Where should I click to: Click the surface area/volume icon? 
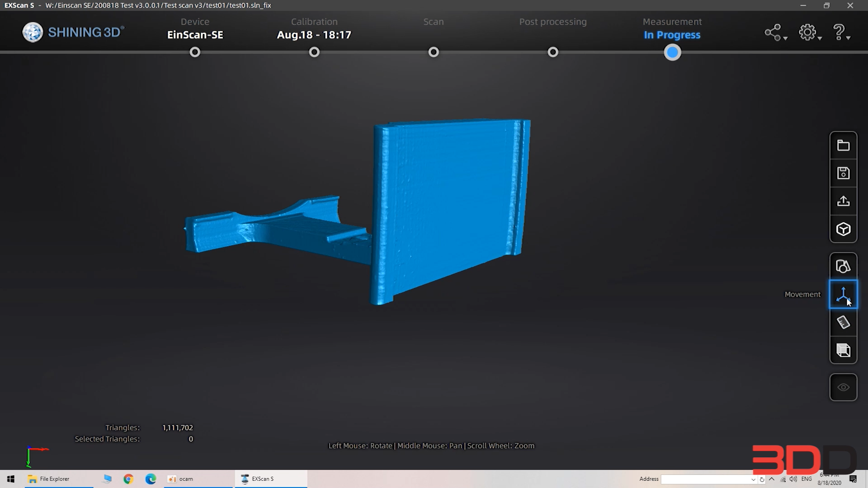click(843, 350)
